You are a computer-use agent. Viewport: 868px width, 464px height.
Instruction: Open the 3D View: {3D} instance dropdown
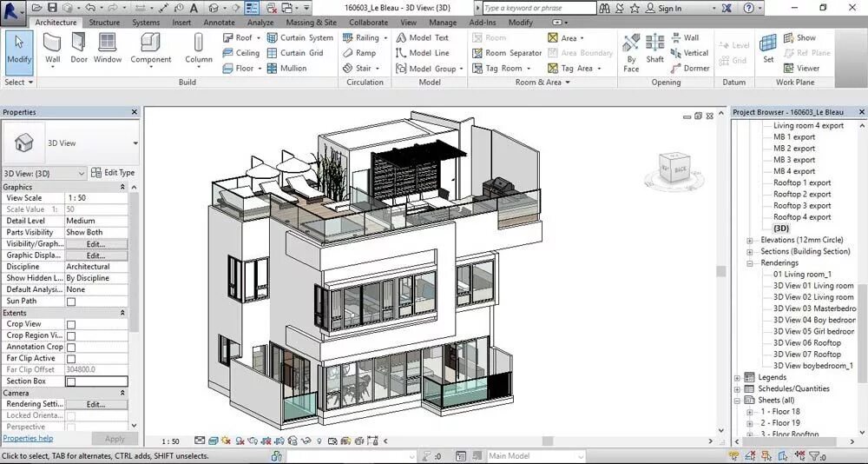point(82,174)
